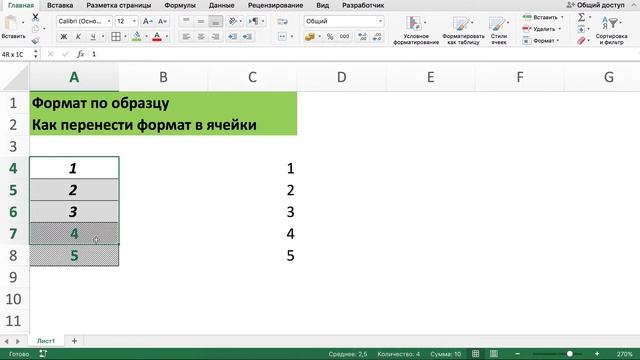Image resolution: width=640 pixels, height=360 pixels.
Task: Activate the Format Painter brush icon
Action: (x=36, y=40)
